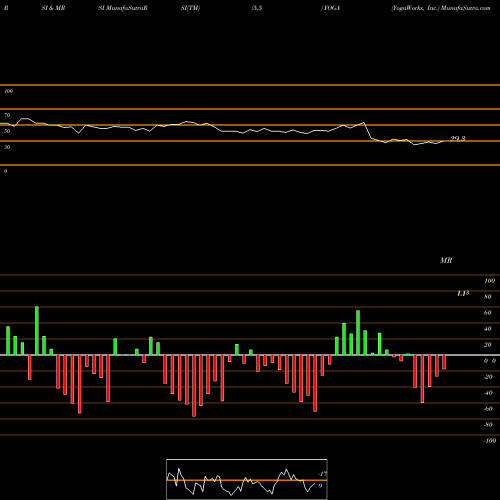Click the RSI value label 29.3
Screen dimensions: 500x500
[x=457, y=139]
